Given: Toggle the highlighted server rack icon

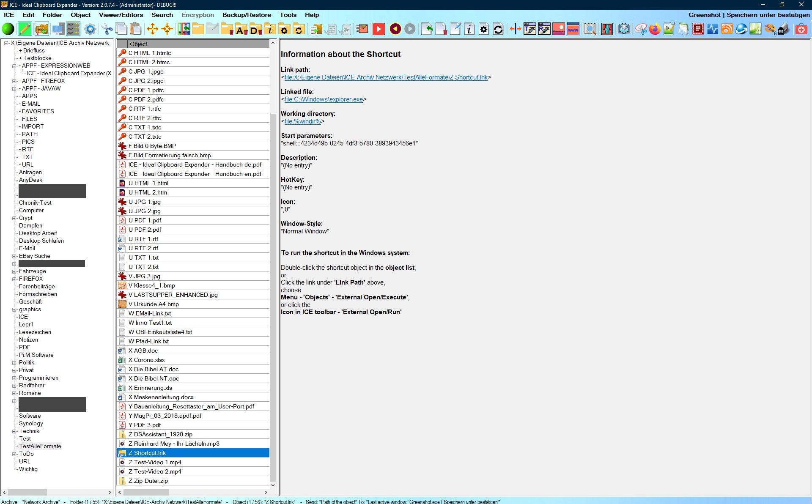Looking at the screenshot, I should point(73,29).
